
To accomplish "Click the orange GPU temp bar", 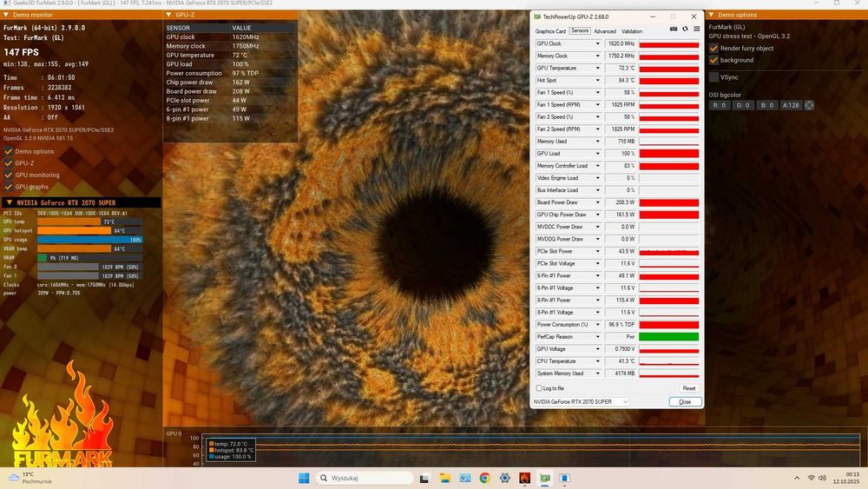I will coord(69,221).
